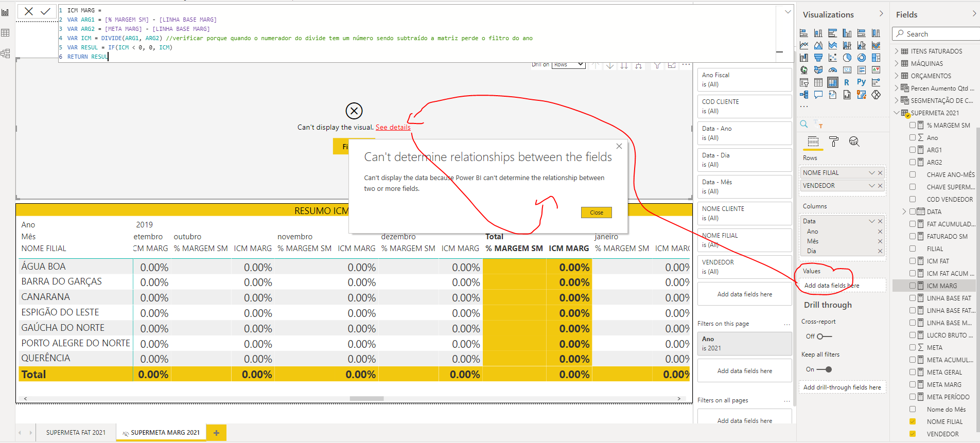
Task: Open Data view in the left sidebar
Action: tap(5, 33)
